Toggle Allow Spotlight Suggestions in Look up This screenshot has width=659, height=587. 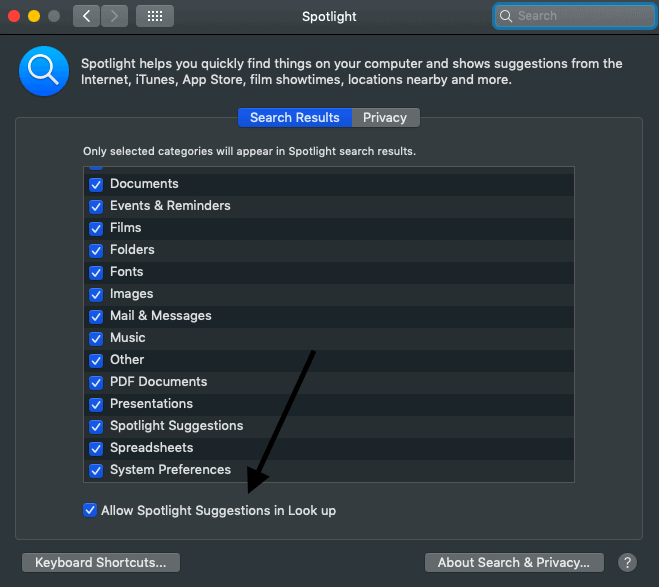(90, 510)
